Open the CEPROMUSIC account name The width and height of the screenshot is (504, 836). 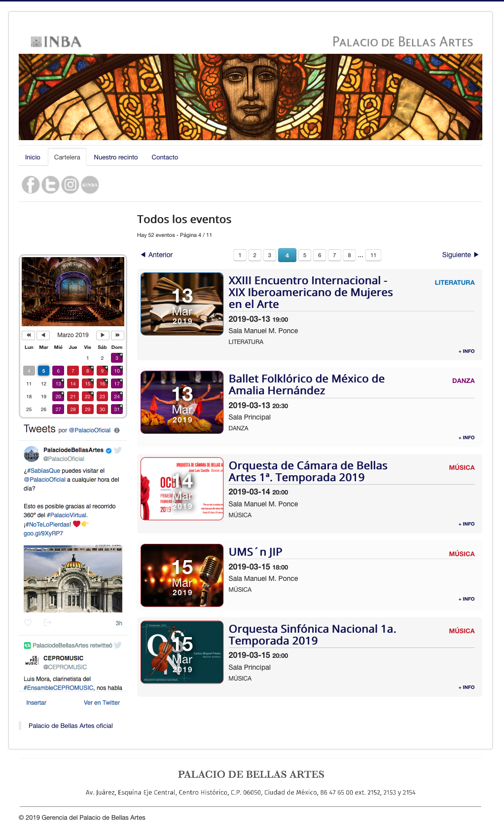(x=64, y=658)
